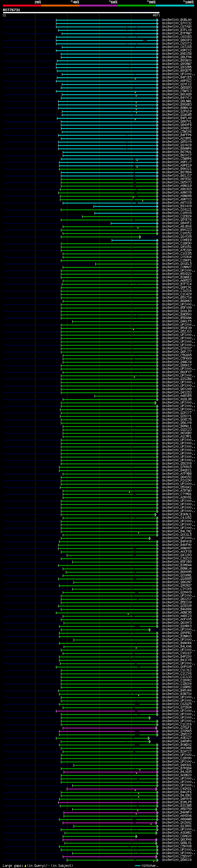
Task: Select hit label UniRef100_C5WYC3
Action: [x=177, y=91]
